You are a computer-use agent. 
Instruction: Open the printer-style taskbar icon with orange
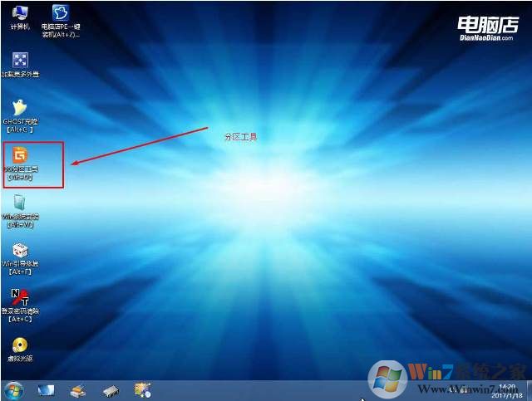click(78, 391)
